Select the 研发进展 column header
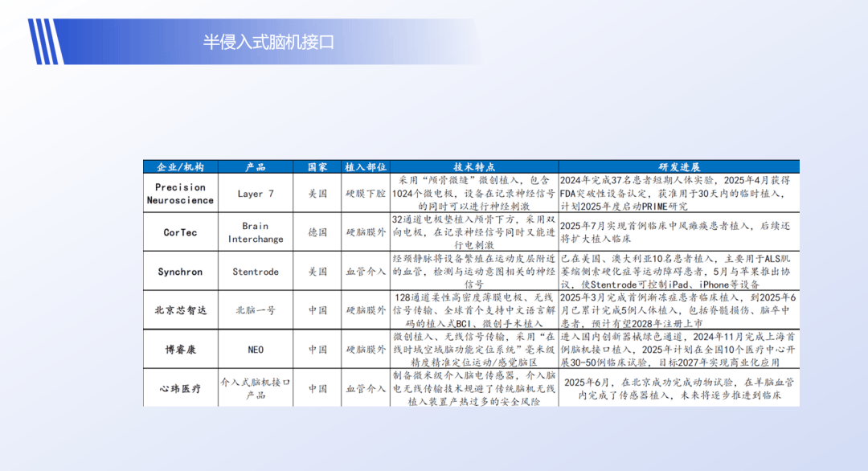 [x=679, y=166]
